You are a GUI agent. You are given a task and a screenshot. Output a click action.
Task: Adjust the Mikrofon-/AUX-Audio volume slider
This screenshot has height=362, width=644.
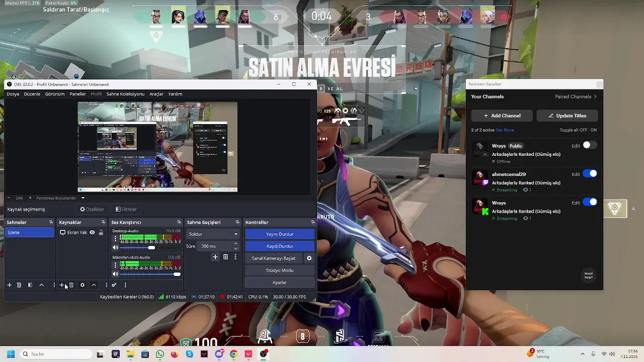150,274
